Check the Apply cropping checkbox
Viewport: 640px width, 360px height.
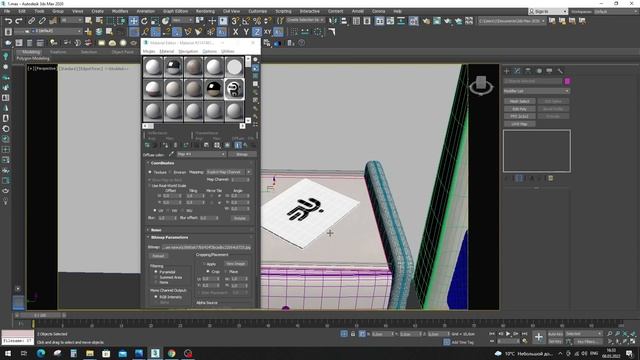click(203, 264)
